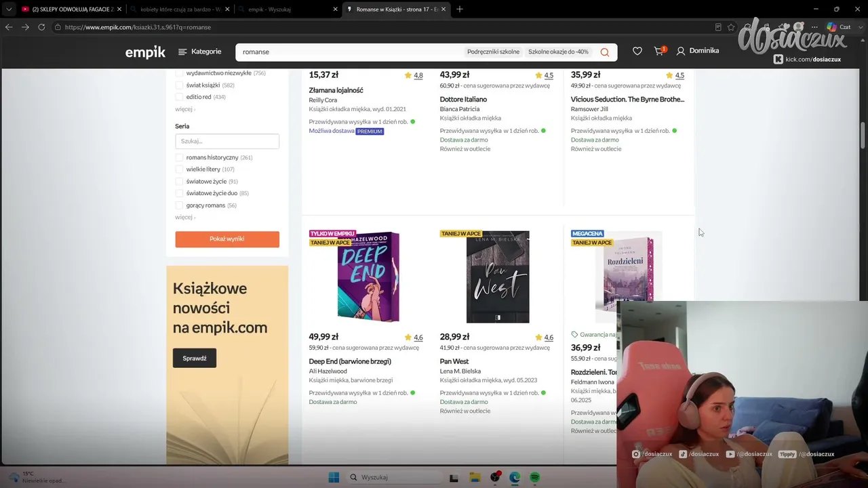
Task: Open the Deep End book cover
Action: coord(368,277)
